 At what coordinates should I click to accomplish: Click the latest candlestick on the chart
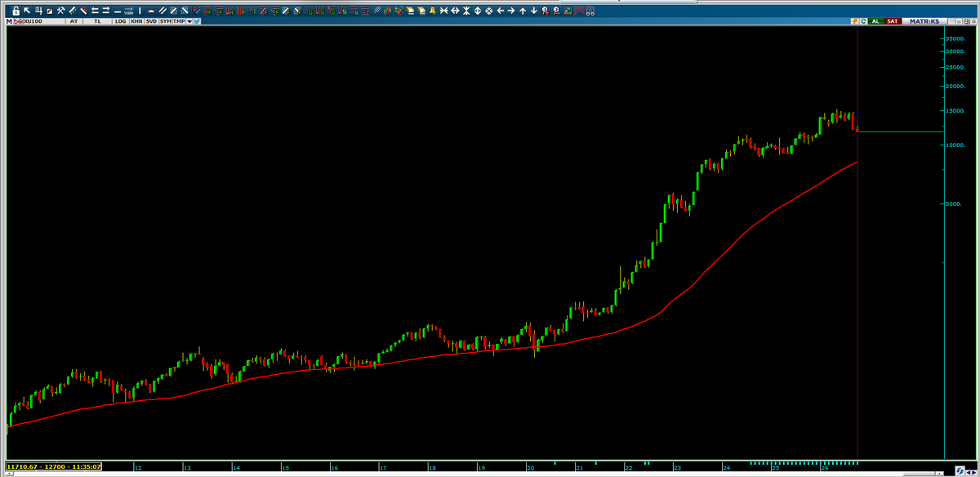click(857, 129)
